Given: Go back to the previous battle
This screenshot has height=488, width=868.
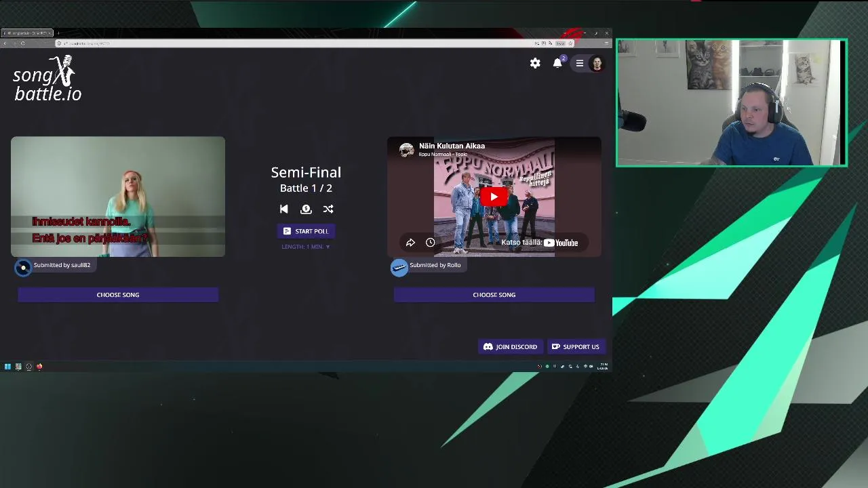Looking at the screenshot, I should pyautogui.click(x=284, y=209).
